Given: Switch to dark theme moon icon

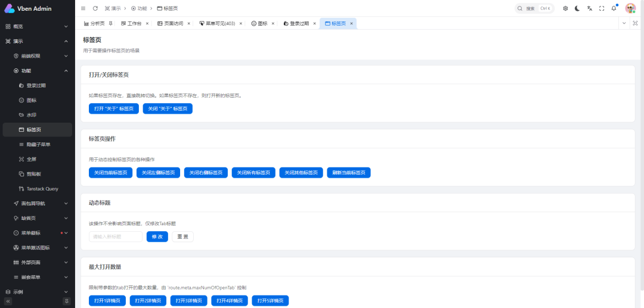Looking at the screenshot, I should [x=577, y=8].
